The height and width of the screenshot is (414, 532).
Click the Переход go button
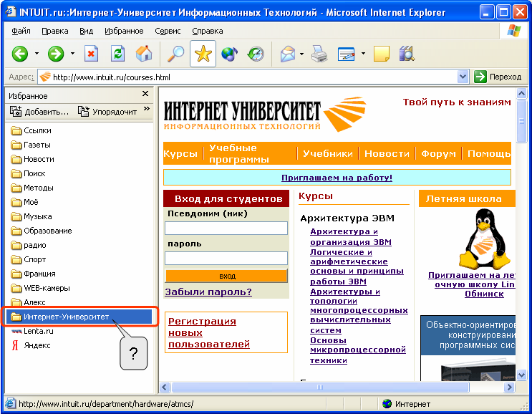(x=498, y=77)
